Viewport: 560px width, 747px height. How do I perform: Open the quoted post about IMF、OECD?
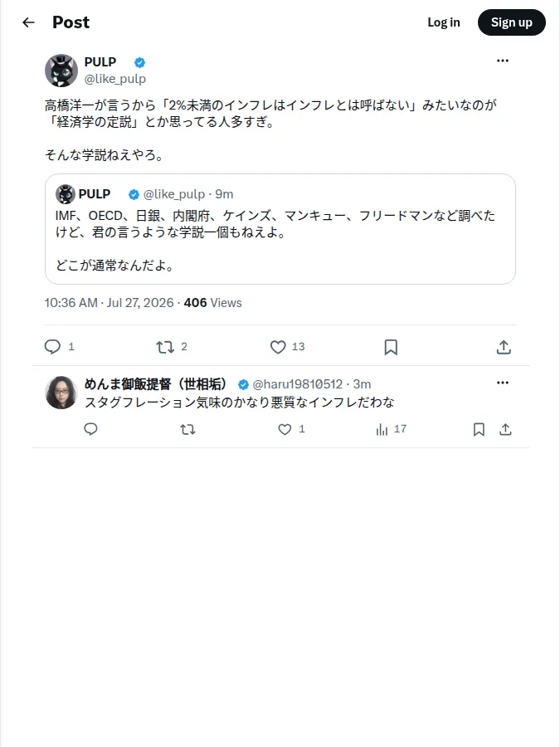coord(280,229)
